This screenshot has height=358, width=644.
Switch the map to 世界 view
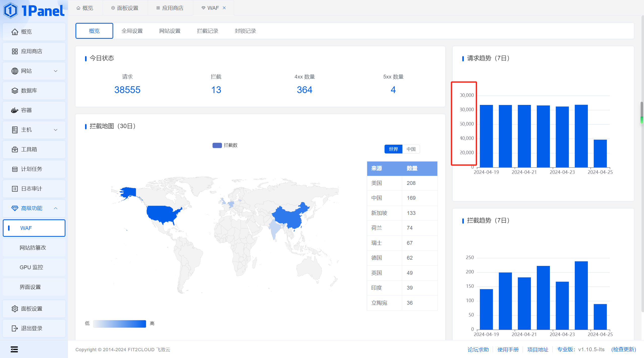(393, 149)
